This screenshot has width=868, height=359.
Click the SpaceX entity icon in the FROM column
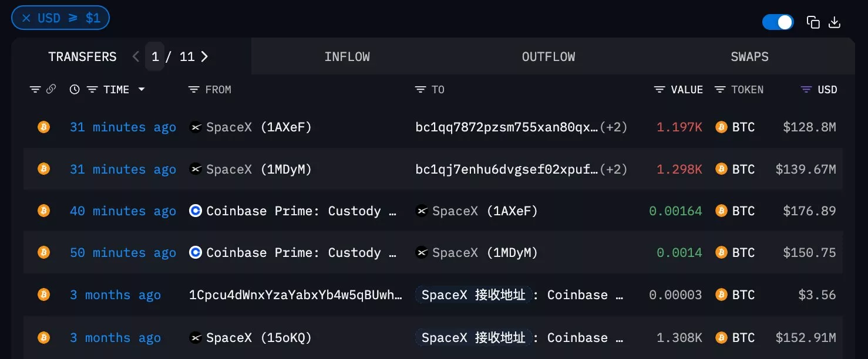pyautogui.click(x=195, y=127)
